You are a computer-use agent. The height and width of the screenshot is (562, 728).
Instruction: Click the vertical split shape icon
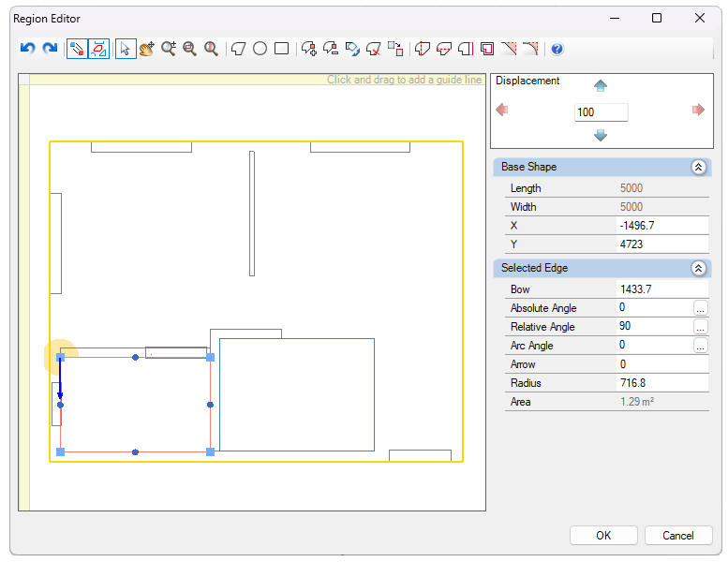click(423, 49)
